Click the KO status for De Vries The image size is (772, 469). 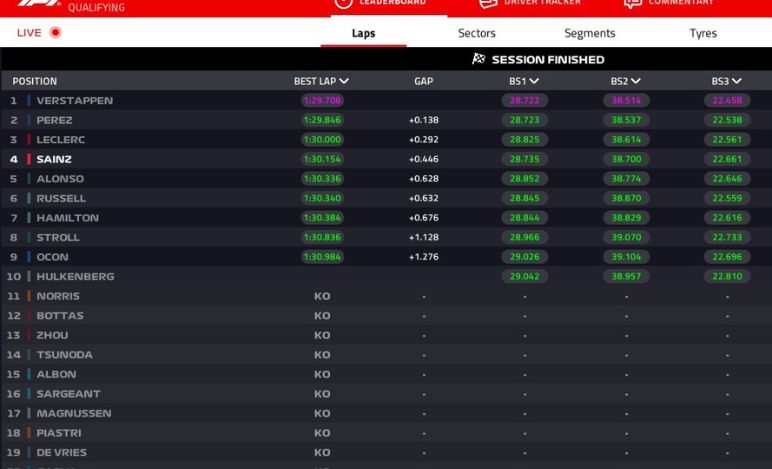[322, 452]
